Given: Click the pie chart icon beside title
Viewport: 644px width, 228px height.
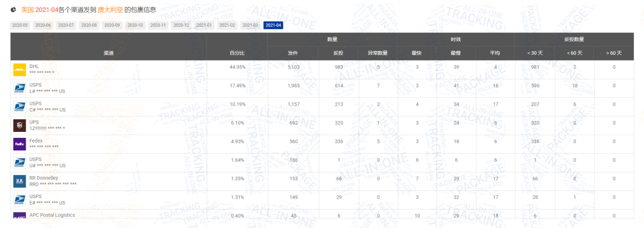Looking at the screenshot, I should [x=14, y=9].
